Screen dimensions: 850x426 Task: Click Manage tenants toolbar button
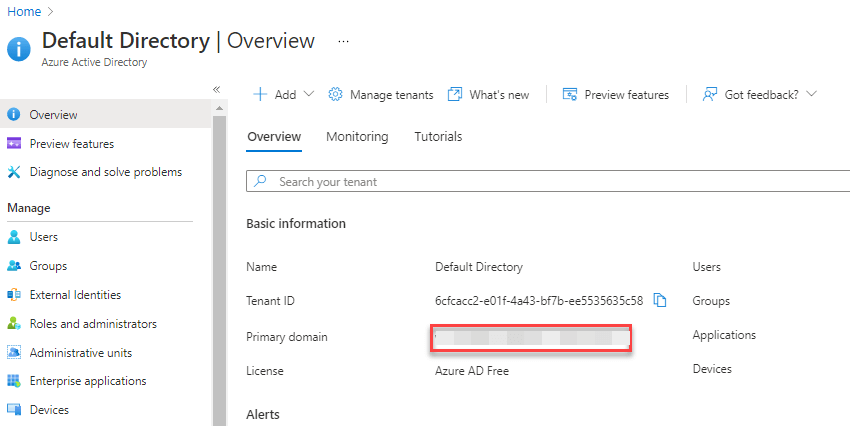[381, 95]
